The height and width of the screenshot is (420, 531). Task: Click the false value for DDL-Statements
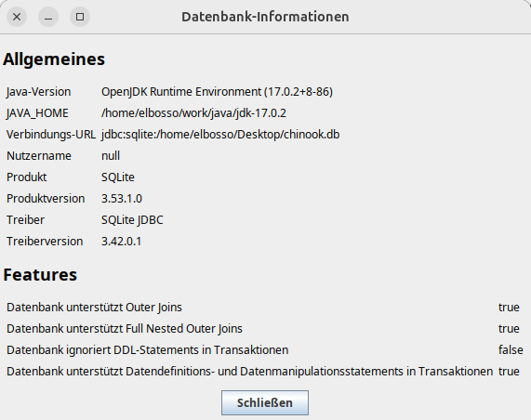(x=511, y=349)
